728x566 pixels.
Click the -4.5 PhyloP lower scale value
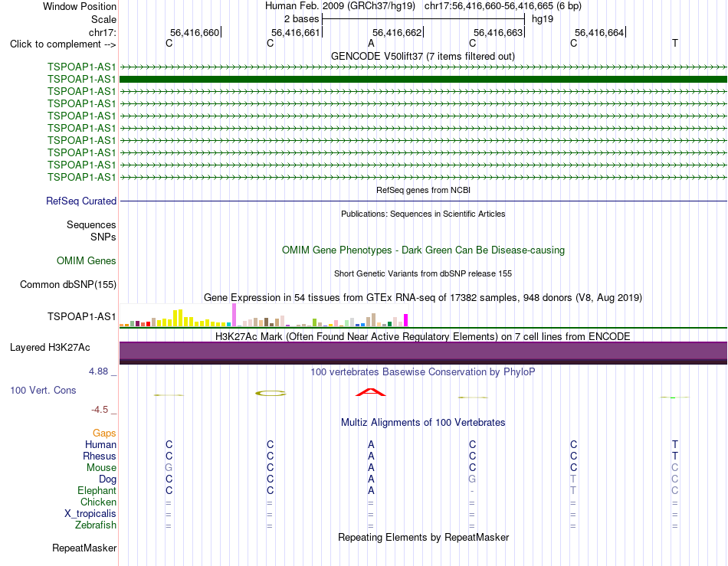(100, 409)
